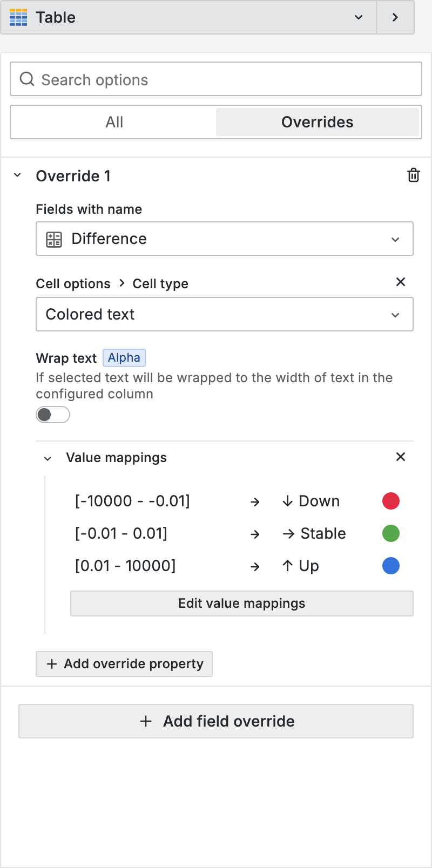Viewport: 432px width, 868px height.
Task: Click the Alpha badge next to Wrap text
Action: coord(124,358)
